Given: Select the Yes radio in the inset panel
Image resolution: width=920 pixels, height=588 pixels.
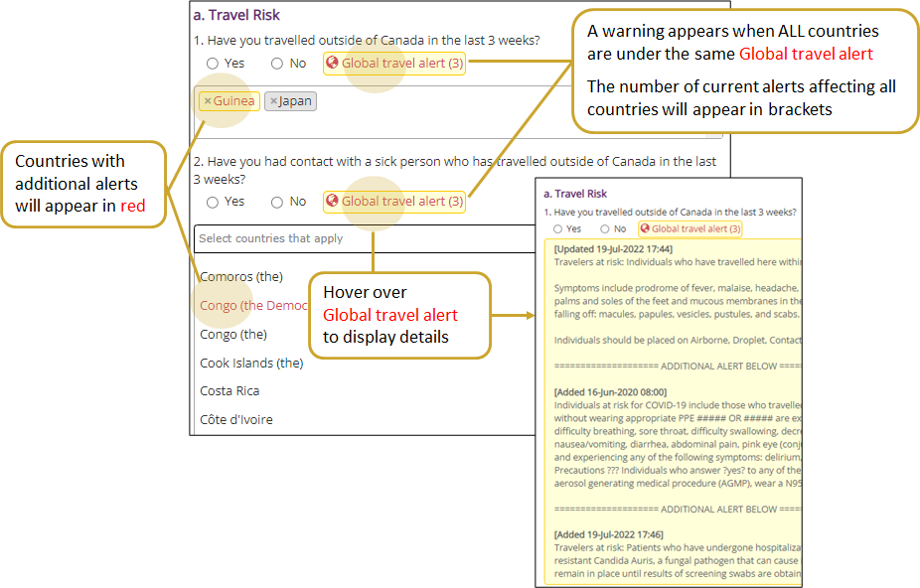Looking at the screenshot, I should [559, 229].
